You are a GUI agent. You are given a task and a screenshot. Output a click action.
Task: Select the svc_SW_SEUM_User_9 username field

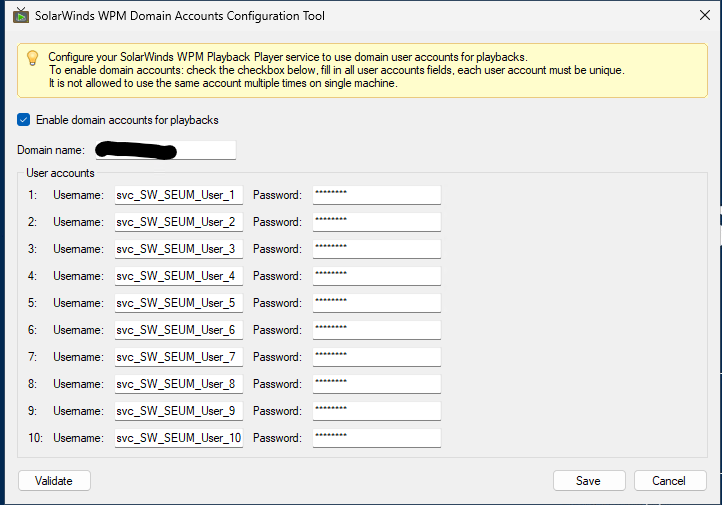coord(178,411)
